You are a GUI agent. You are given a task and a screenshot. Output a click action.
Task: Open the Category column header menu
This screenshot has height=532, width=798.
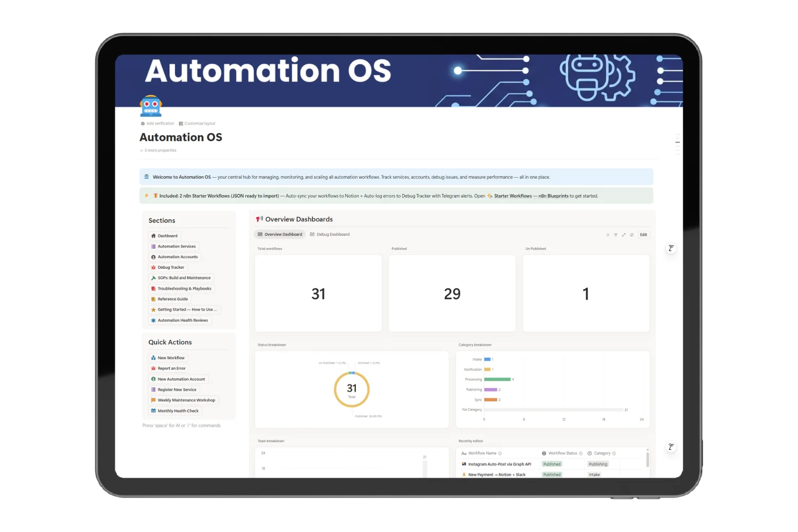(x=602, y=453)
